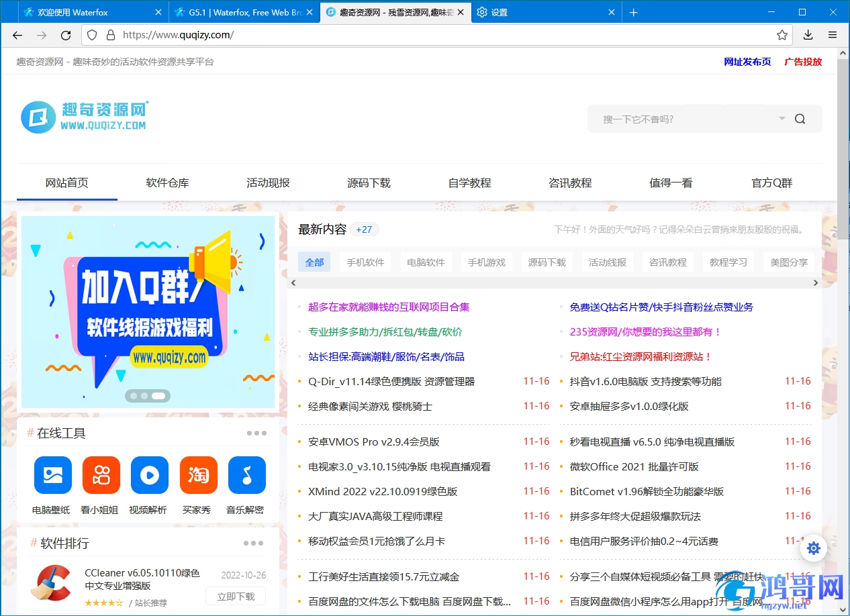Image resolution: width=850 pixels, height=616 pixels.
Task: Open the 自学教程 nav item
Action: [470, 183]
